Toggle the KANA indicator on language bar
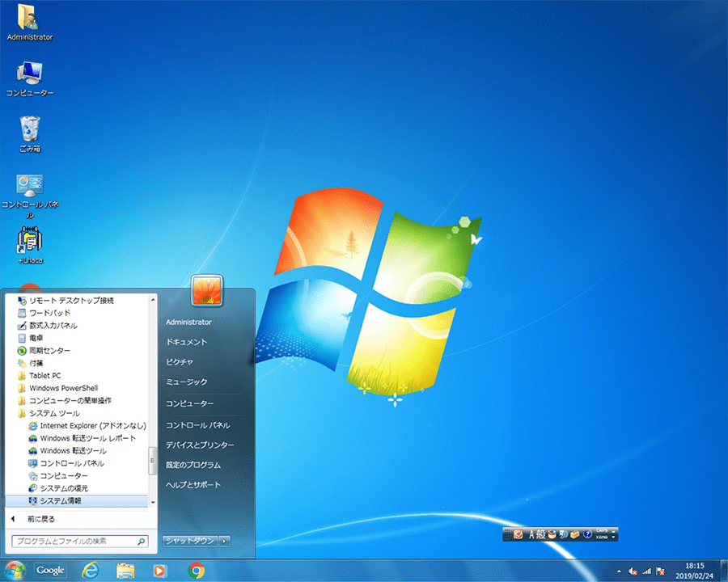 click(x=602, y=538)
